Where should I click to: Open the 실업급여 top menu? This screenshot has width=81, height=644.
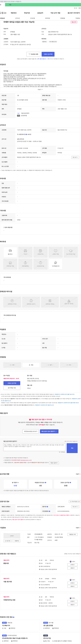(40, 13)
